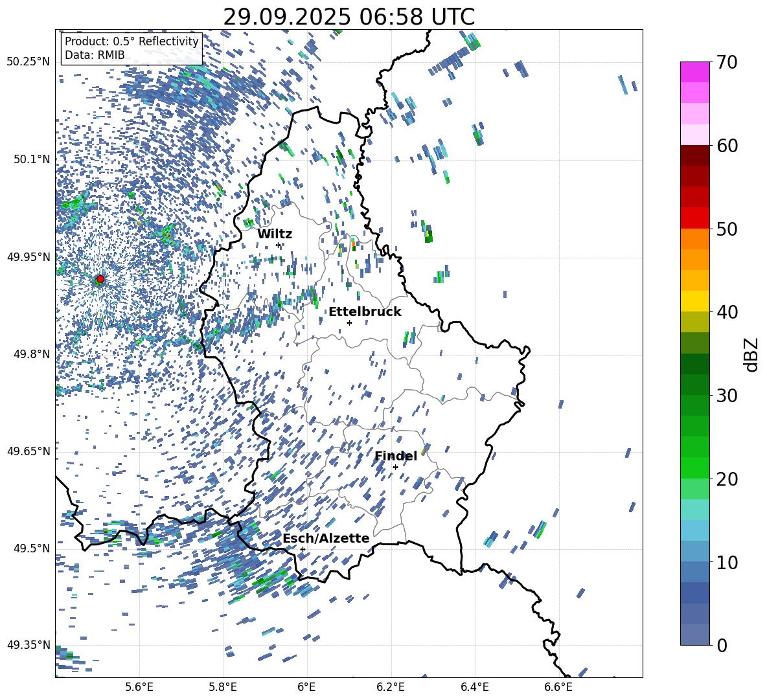Select the Esch/Alzette city label
Image resolution: width=767 pixels, height=700 pixels.
[x=326, y=538]
